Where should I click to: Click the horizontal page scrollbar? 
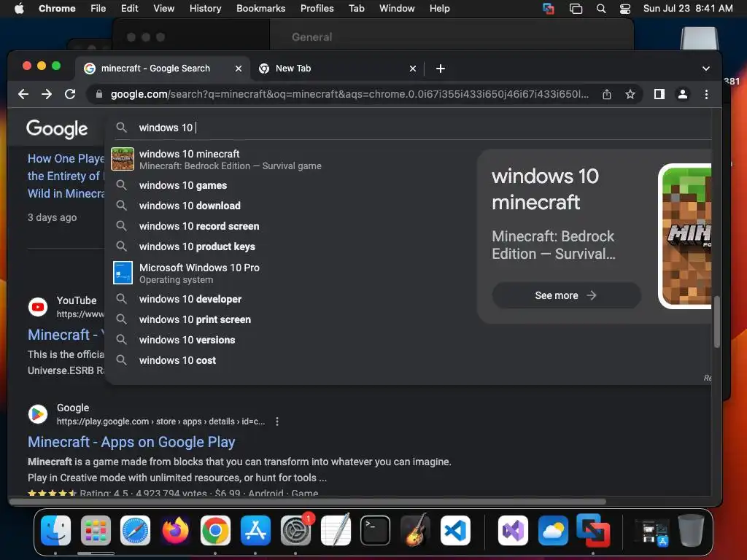308,502
